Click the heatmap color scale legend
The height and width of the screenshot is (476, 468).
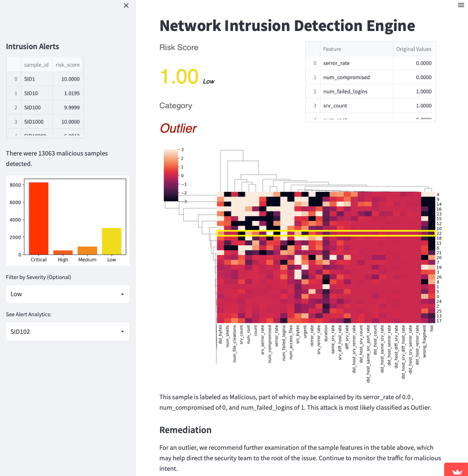[171, 175]
